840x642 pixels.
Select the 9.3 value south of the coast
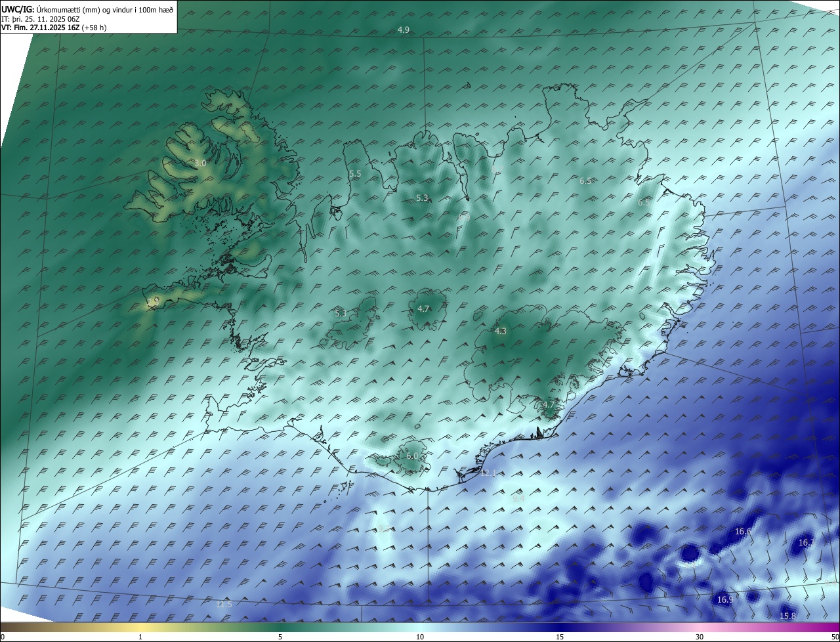click(x=384, y=529)
